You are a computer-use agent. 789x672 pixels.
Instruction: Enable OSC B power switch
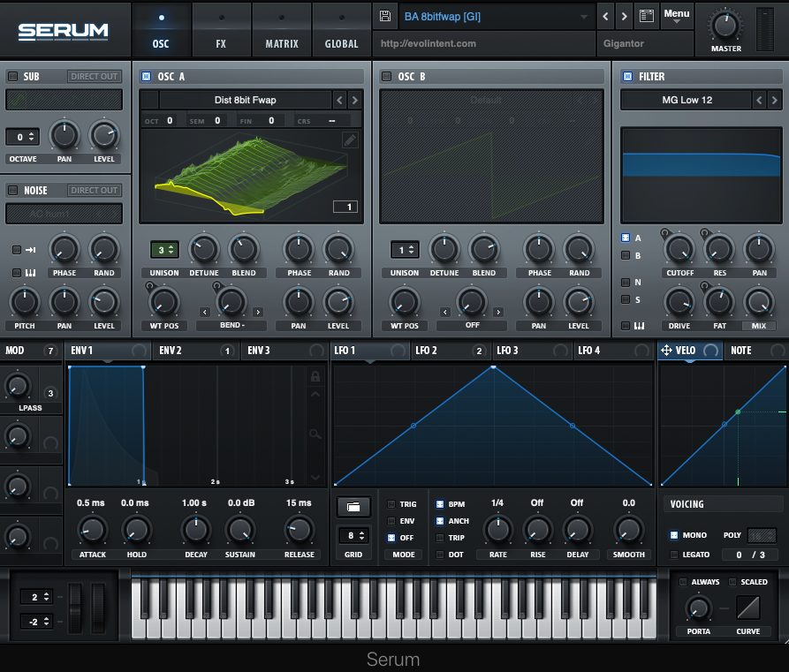point(386,77)
